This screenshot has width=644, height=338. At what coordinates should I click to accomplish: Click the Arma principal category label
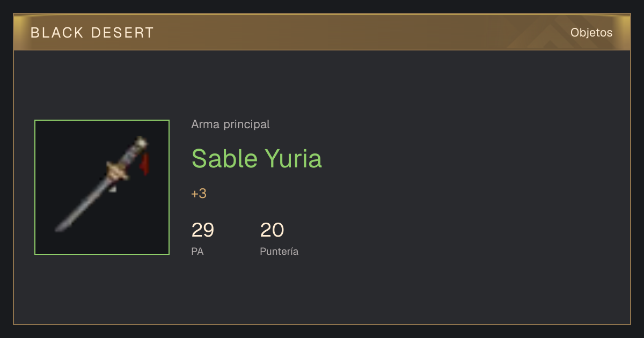[230, 124]
